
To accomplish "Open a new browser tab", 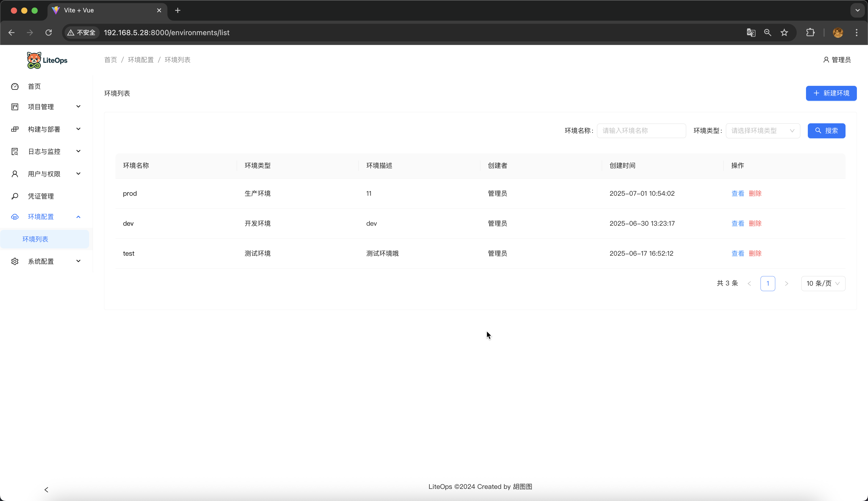I will pyautogui.click(x=178, y=11).
